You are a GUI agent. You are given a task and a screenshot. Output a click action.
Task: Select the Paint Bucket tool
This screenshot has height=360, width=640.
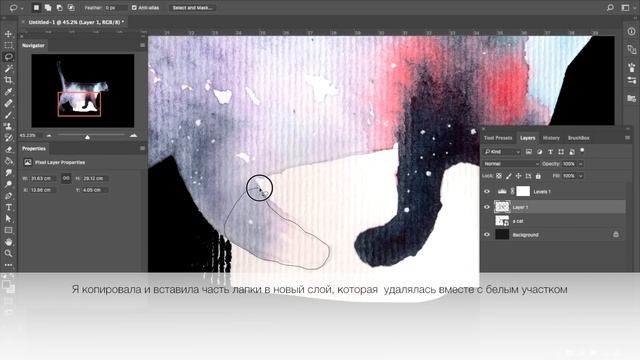coord(8,161)
